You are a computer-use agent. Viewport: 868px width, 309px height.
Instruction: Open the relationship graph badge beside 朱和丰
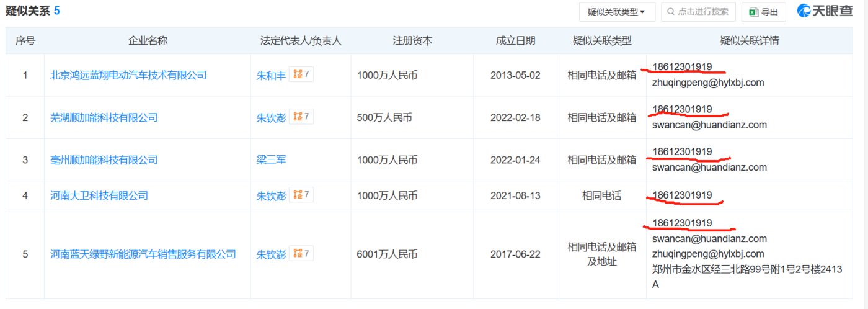coord(301,75)
